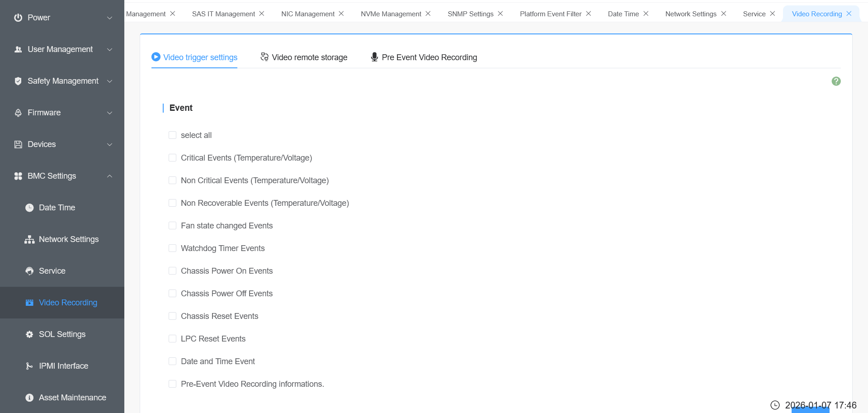Collapse the BMC Settings section
Screen dimensions: 868x413
109,176
